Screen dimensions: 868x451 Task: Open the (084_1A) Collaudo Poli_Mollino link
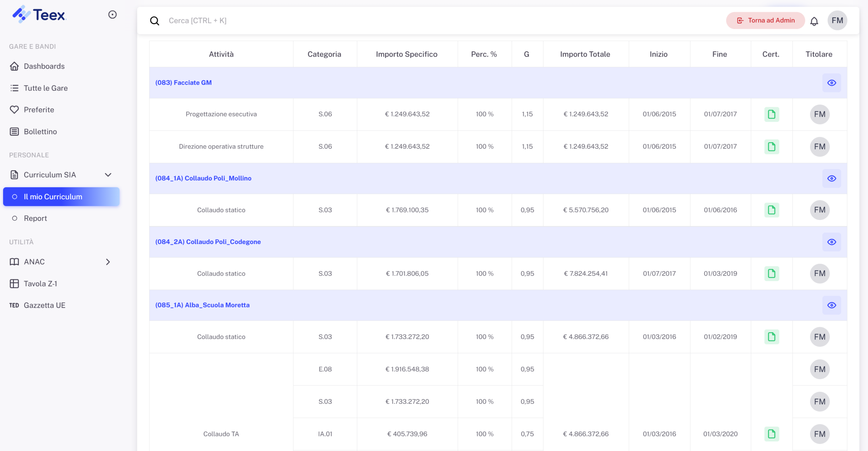pyautogui.click(x=203, y=178)
